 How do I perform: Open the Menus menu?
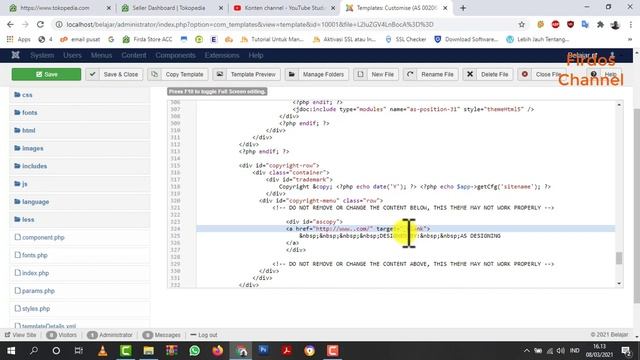[101, 55]
